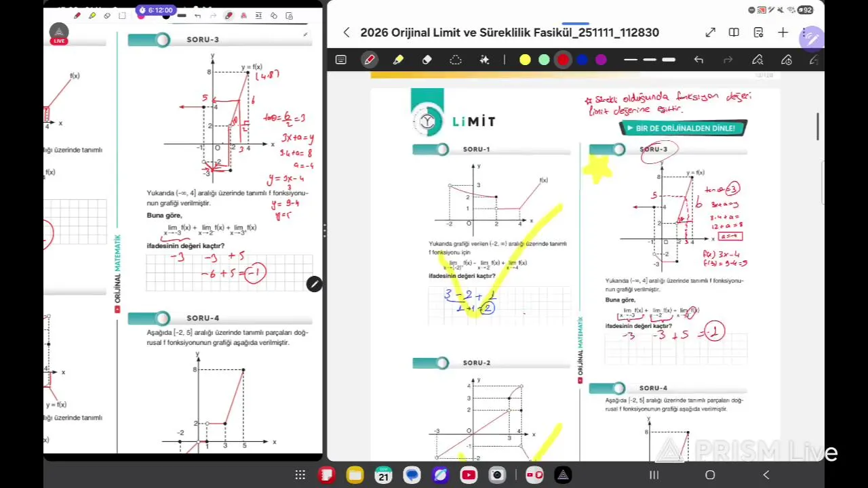The image size is (868, 488).
Task: Select the thinnest stroke width
Action: (631, 60)
